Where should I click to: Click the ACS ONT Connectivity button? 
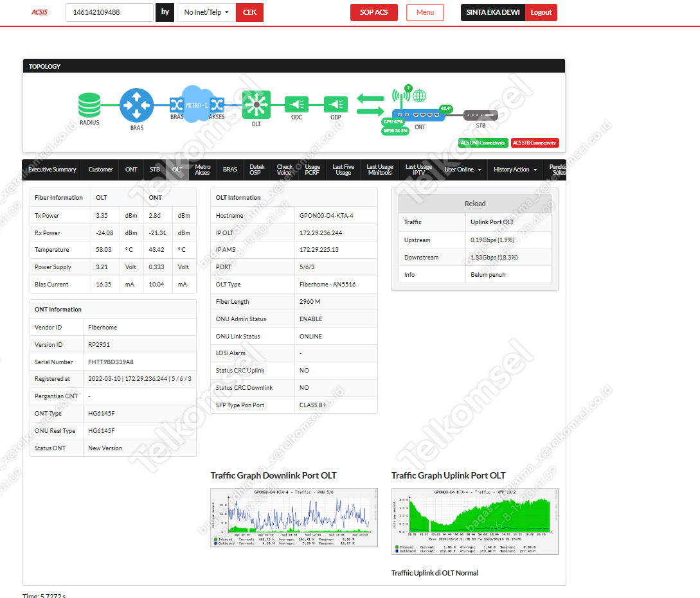point(483,143)
